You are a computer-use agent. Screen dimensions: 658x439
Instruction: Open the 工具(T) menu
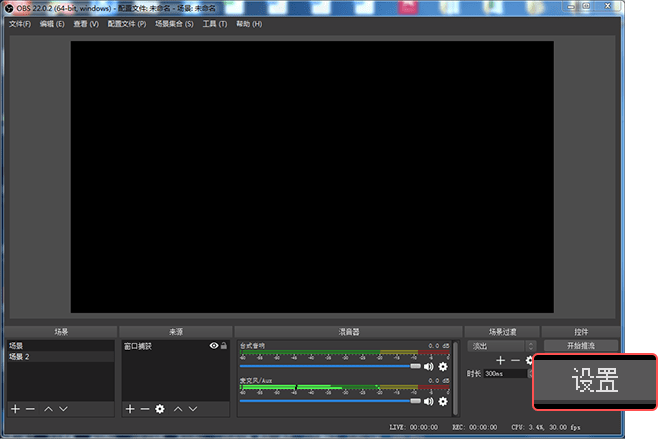pyautogui.click(x=214, y=24)
